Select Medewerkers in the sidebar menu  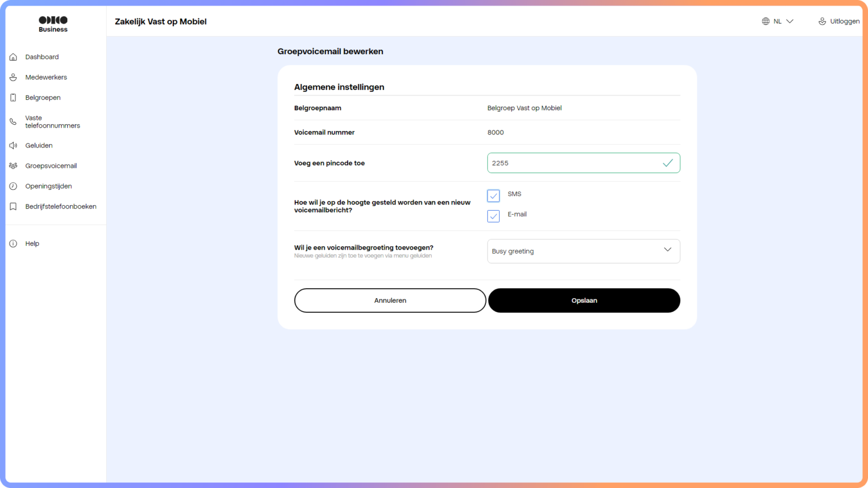coord(46,77)
